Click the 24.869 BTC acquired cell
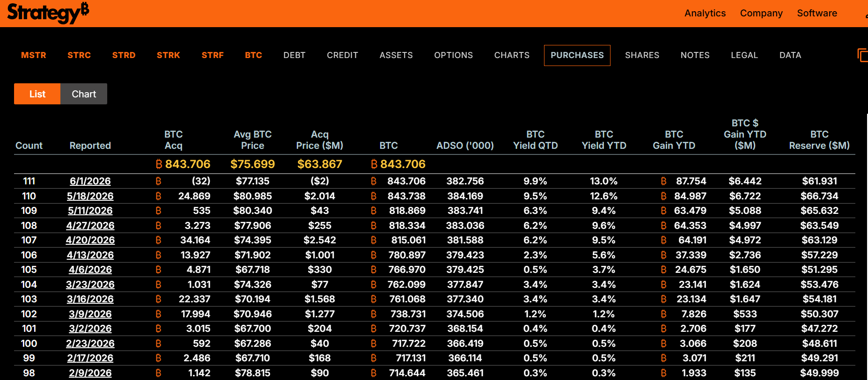 click(x=194, y=196)
